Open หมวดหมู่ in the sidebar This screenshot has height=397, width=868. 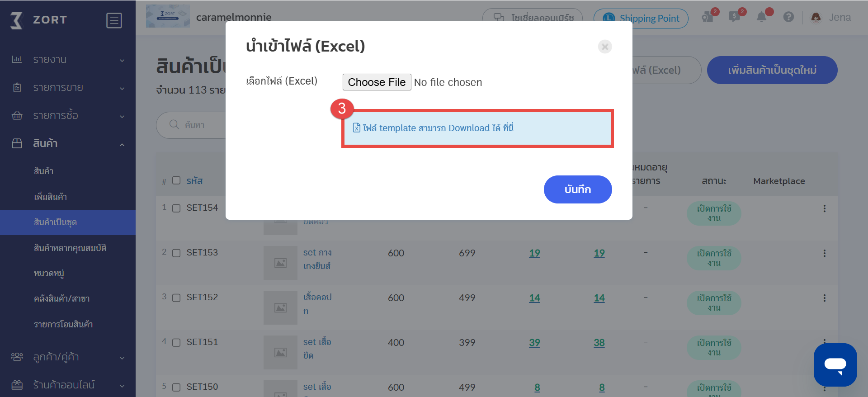point(49,273)
